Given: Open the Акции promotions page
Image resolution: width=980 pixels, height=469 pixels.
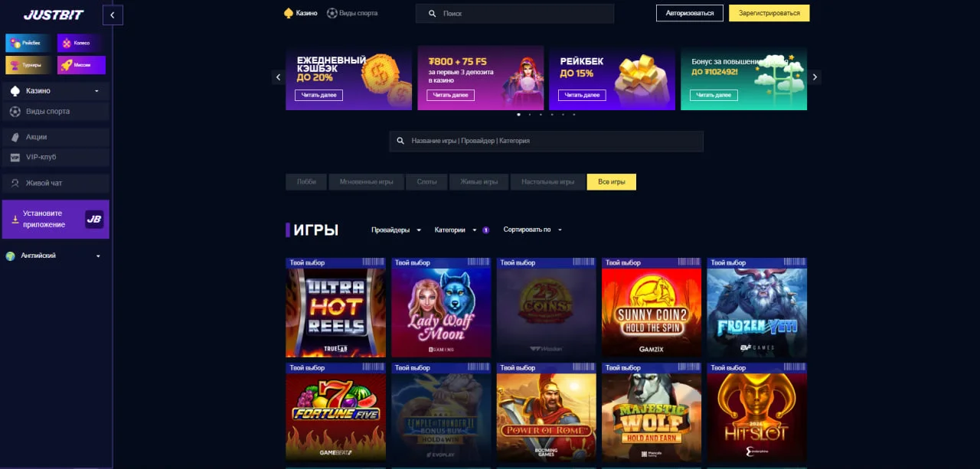Looking at the screenshot, I should [x=55, y=137].
